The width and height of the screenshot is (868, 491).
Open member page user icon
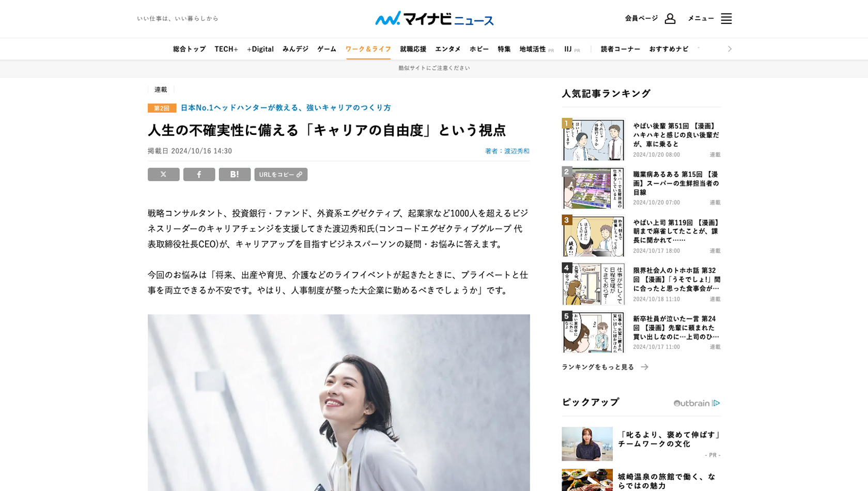pos(670,19)
